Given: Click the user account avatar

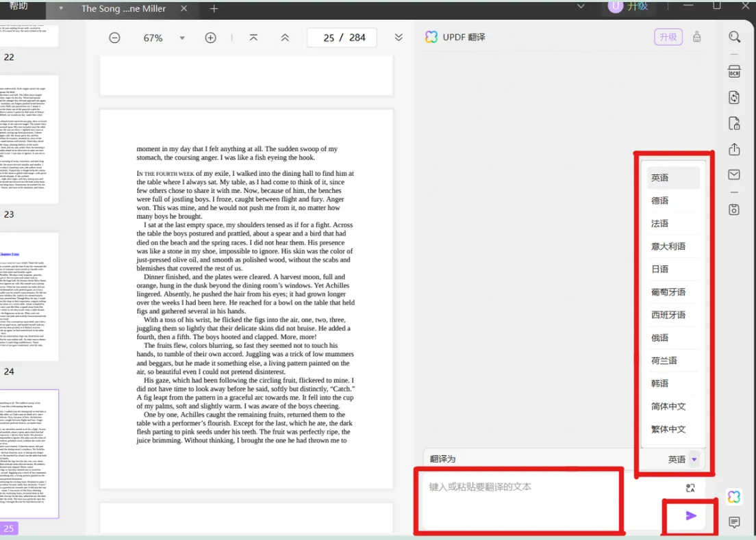Looking at the screenshot, I should 615,6.
